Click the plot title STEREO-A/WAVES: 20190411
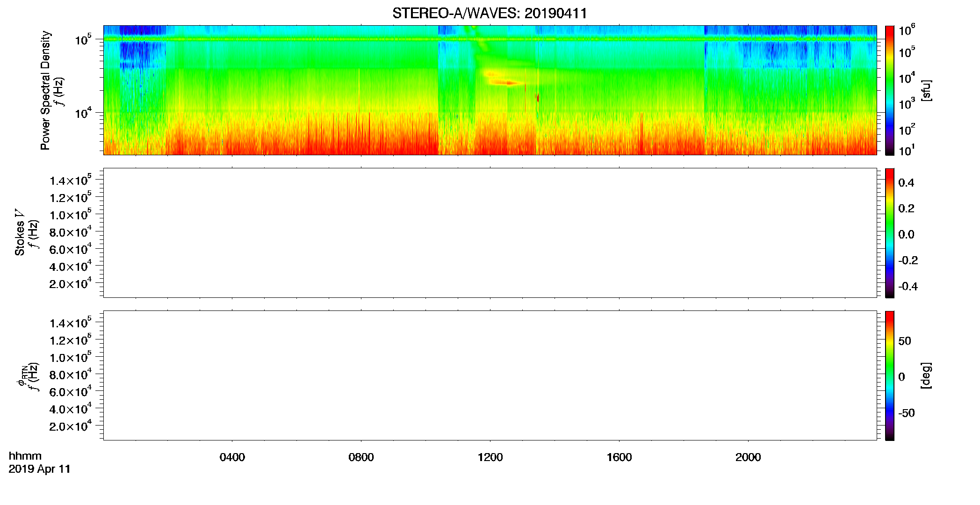The image size is (980, 505). click(490, 13)
